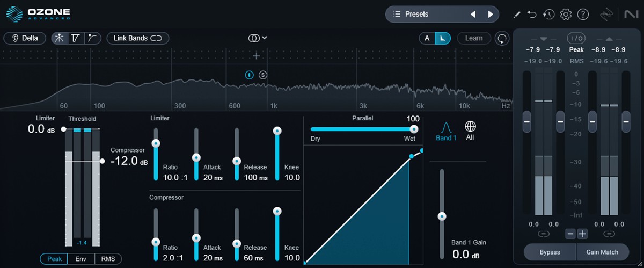Add a band with crossover plus icon
This screenshot has width=644, height=268.
tap(257, 56)
